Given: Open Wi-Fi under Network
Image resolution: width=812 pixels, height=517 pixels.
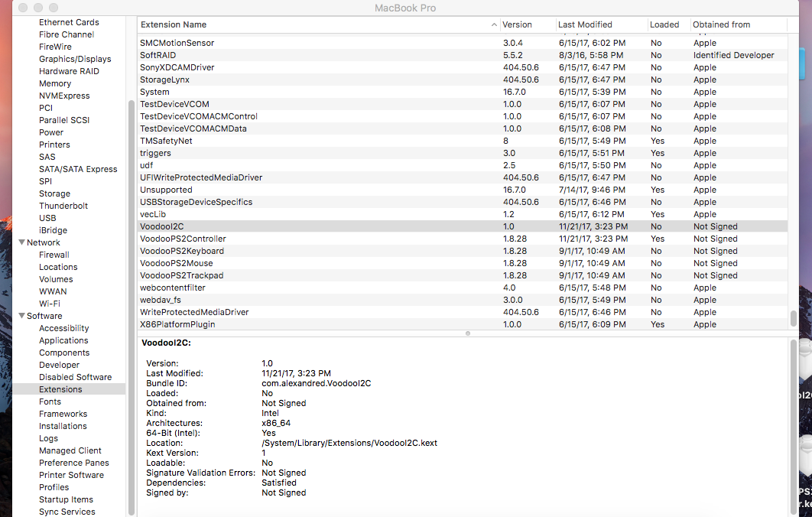Looking at the screenshot, I should (50, 304).
